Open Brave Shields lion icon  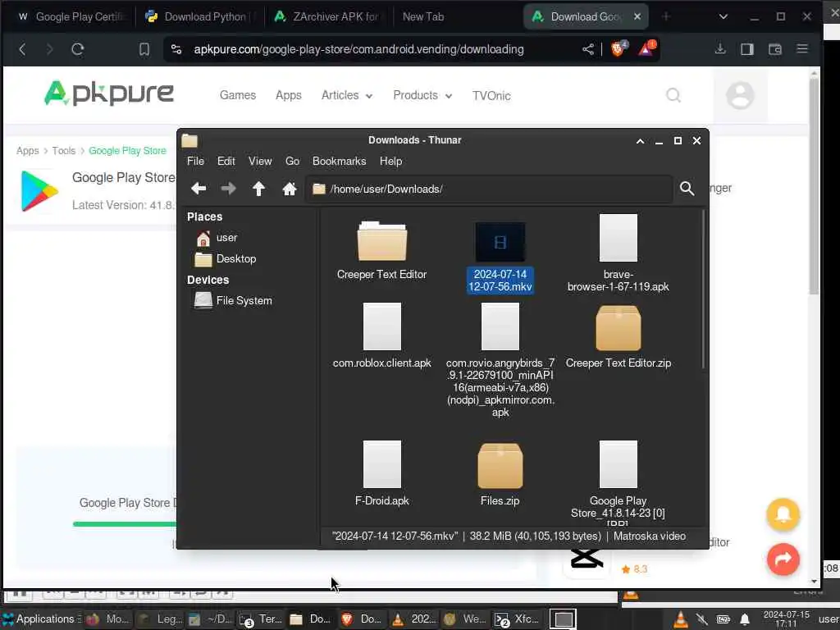(x=619, y=48)
